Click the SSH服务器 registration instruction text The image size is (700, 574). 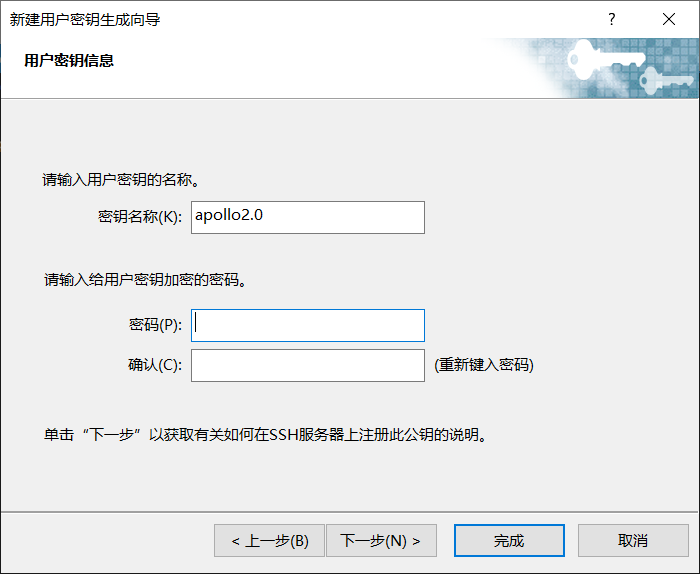point(265,434)
